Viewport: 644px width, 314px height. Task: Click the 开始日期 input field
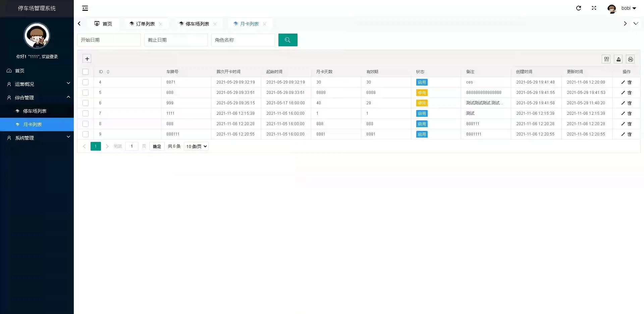[109, 40]
